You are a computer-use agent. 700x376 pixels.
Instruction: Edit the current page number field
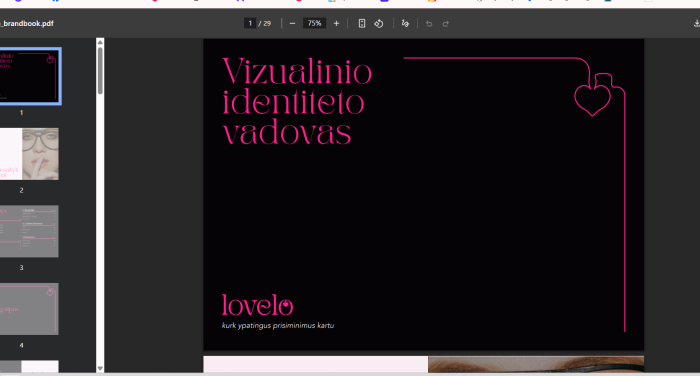coord(250,23)
